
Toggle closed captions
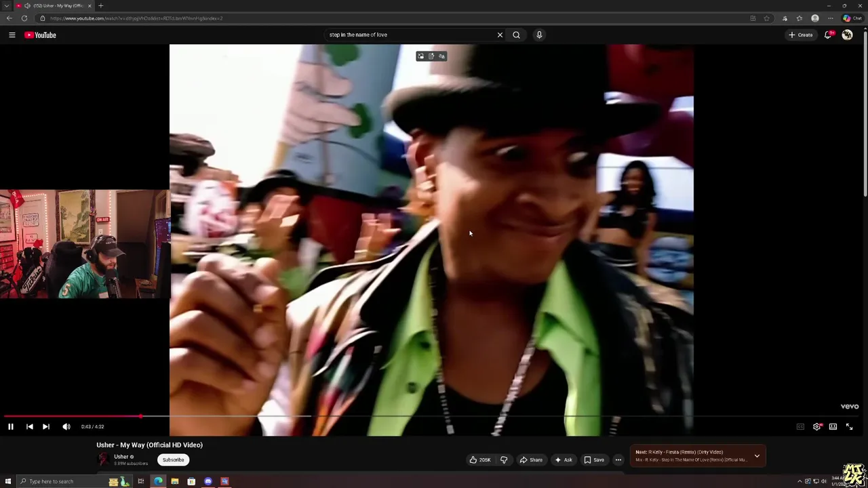(x=800, y=426)
